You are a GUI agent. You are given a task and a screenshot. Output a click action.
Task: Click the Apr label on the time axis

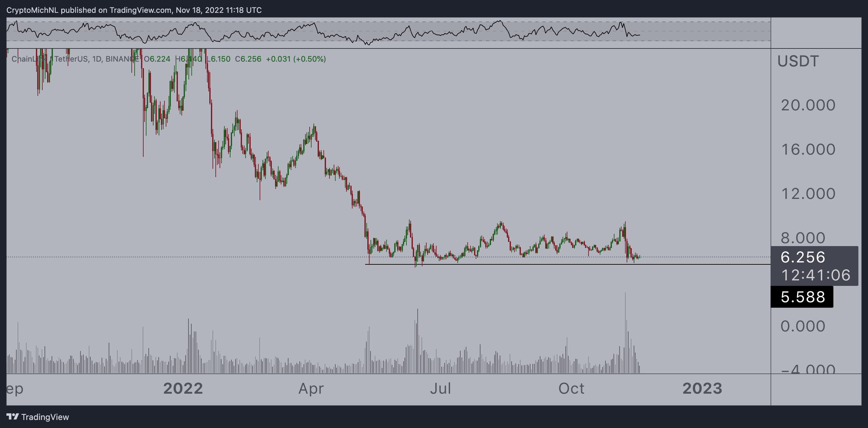click(x=311, y=388)
